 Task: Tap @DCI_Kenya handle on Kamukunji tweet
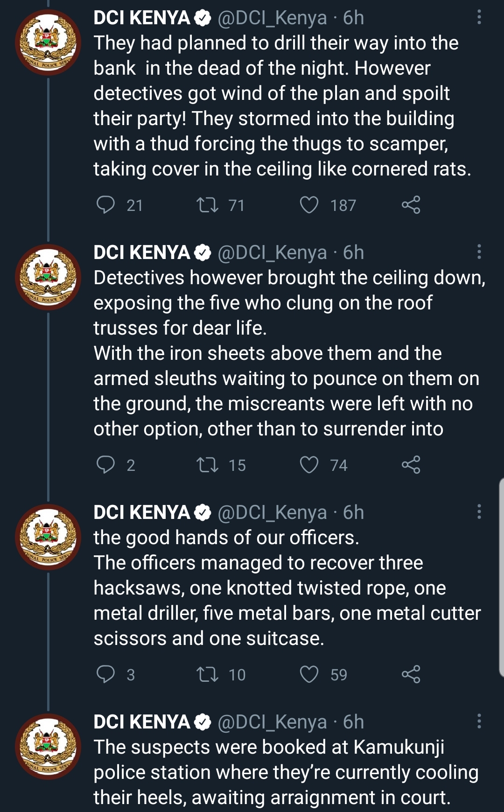click(272, 722)
